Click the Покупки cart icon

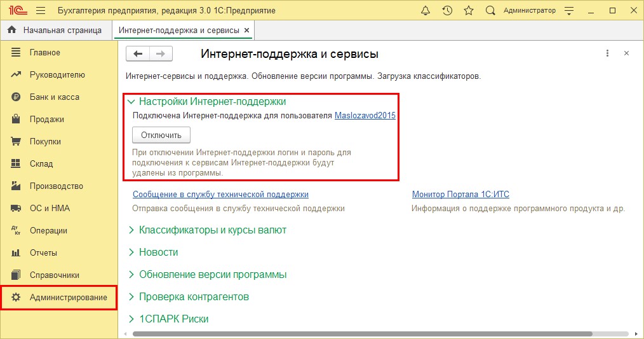tap(16, 141)
